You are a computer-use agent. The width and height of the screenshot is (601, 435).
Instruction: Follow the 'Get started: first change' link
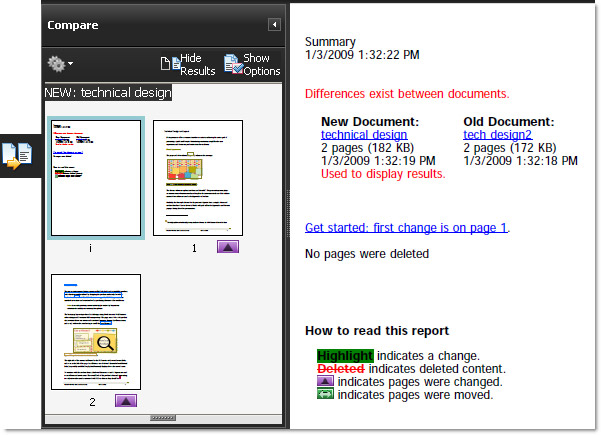click(406, 227)
